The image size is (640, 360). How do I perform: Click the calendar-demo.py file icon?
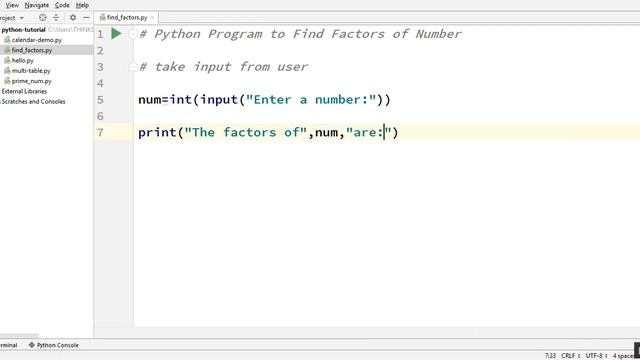tap(7, 40)
